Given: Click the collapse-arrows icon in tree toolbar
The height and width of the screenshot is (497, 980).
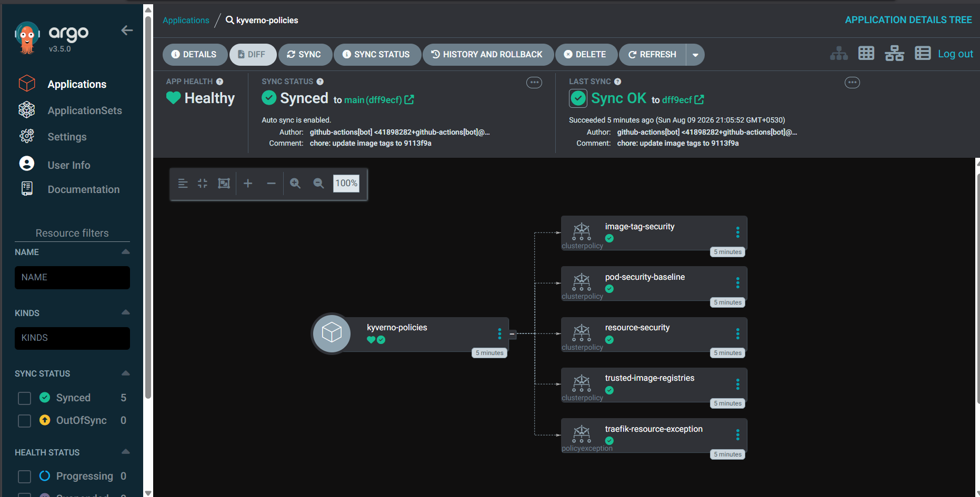Looking at the screenshot, I should pos(203,184).
